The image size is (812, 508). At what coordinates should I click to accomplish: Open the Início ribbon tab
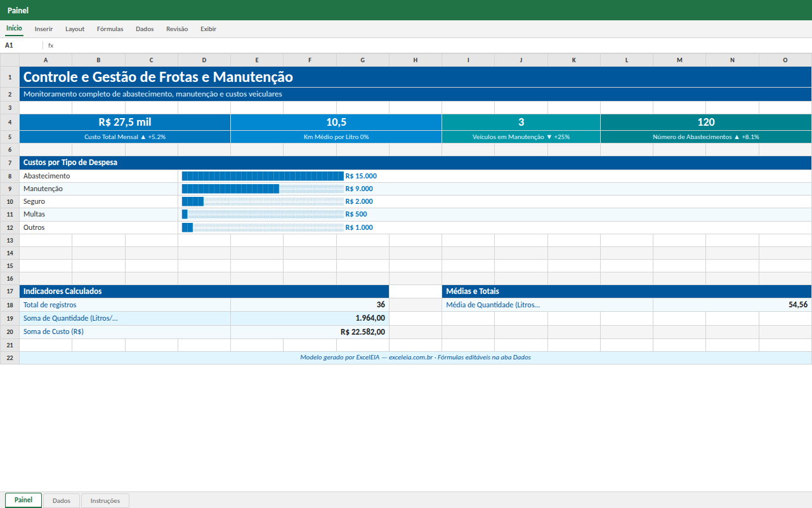pos(14,29)
